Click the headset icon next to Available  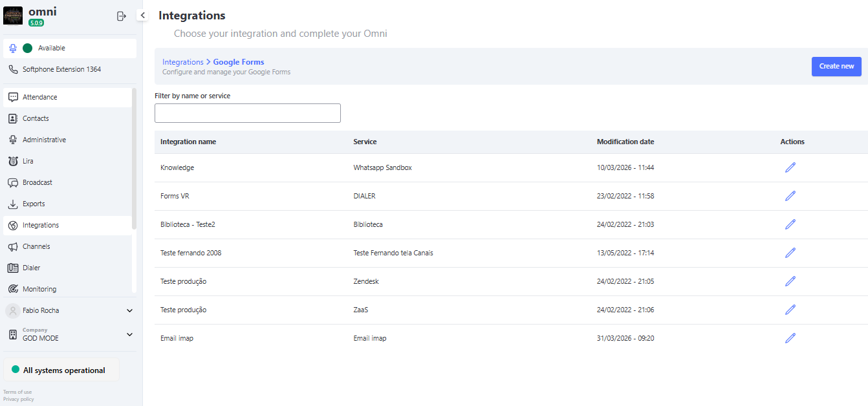tap(13, 48)
